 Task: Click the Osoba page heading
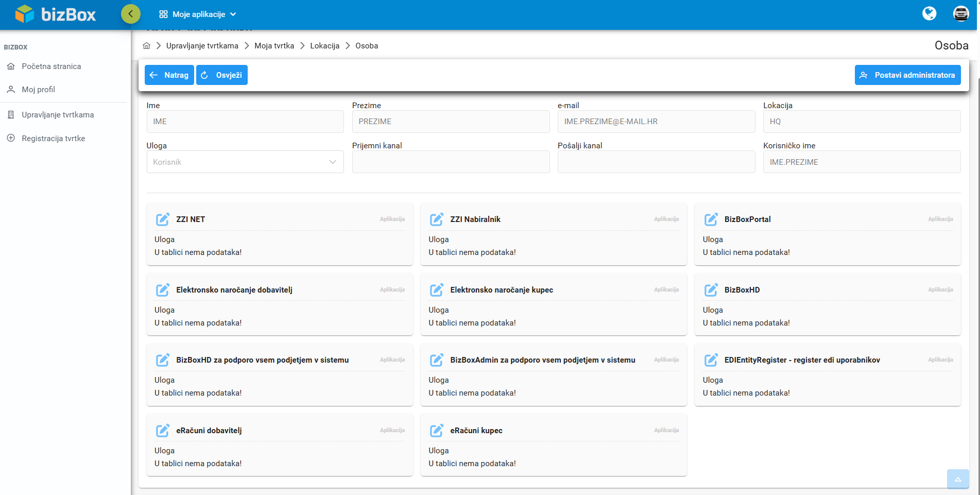(x=952, y=45)
